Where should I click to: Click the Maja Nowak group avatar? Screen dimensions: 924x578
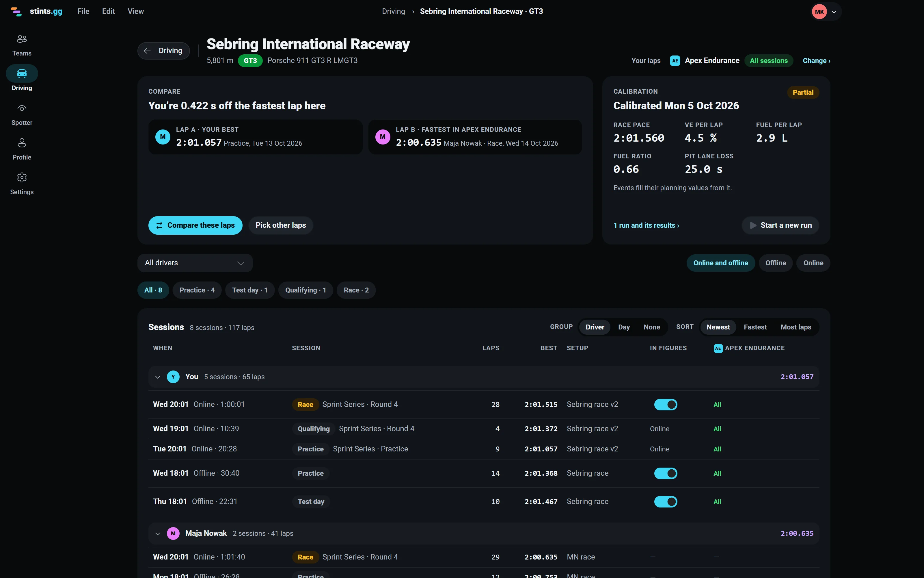click(x=173, y=533)
